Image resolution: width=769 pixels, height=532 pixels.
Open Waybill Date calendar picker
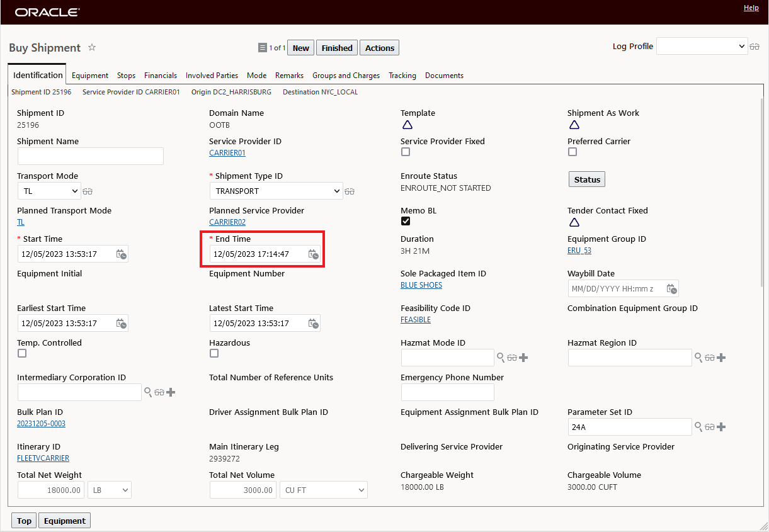[x=672, y=289]
